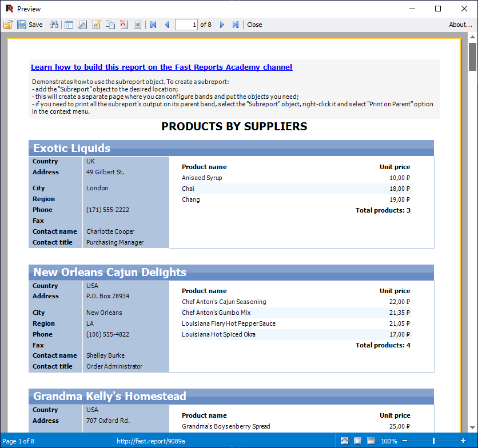This screenshot has height=448, width=478.
Task: Jump to the last page
Action: [x=236, y=25]
